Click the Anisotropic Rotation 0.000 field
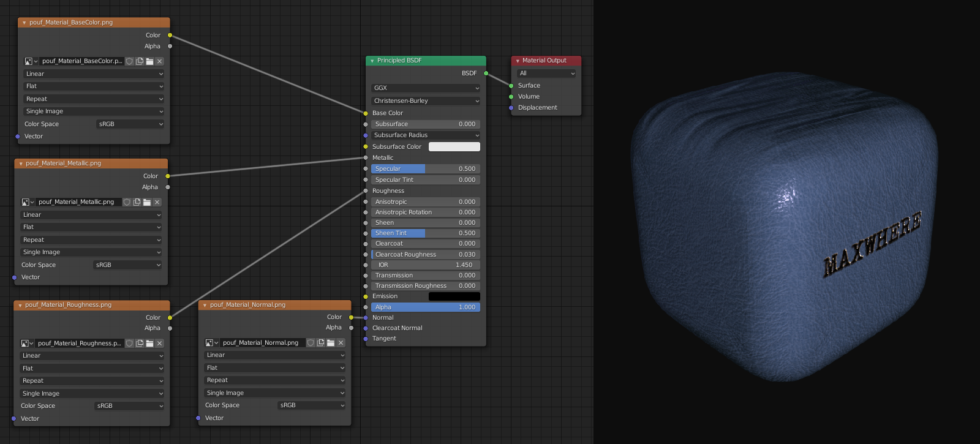Viewport: 980px width, 444px height. [x=426, y=213]
